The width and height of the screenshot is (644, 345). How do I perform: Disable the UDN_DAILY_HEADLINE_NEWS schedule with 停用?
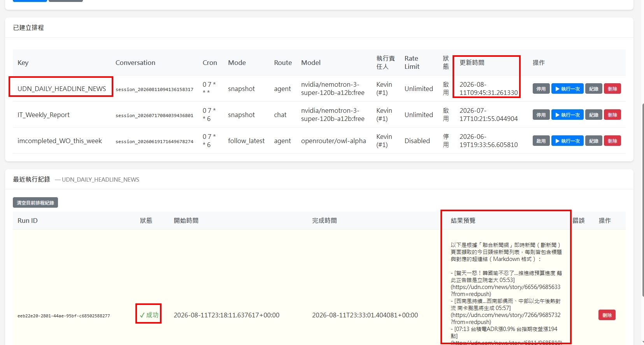[x=541, y=89]
